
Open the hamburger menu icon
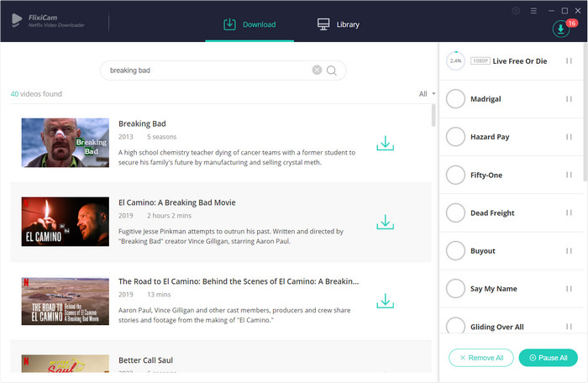point(533,11)
